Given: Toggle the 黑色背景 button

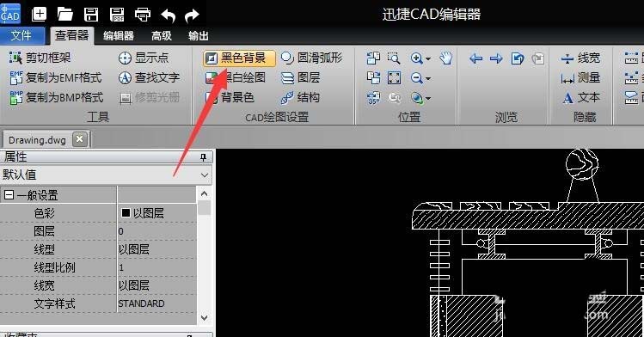Looking at the screenshot, I should (x=239, y=58).
